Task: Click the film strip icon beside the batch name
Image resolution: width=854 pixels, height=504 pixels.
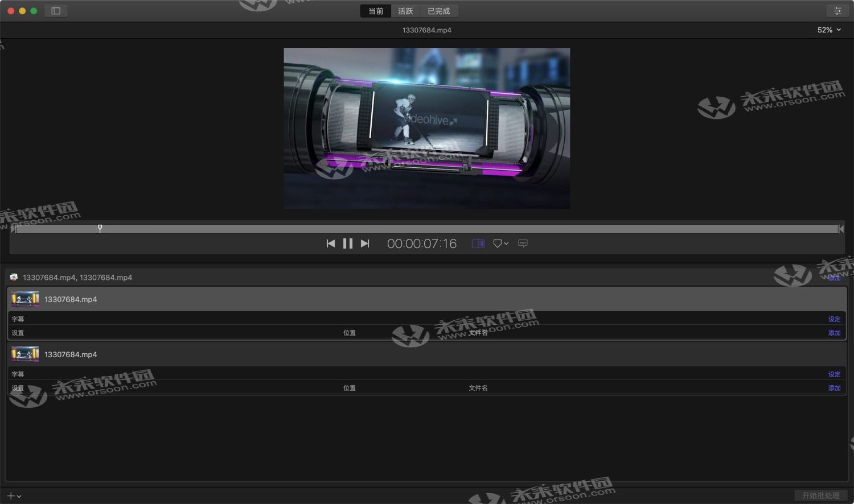Action: pos(13,278)
